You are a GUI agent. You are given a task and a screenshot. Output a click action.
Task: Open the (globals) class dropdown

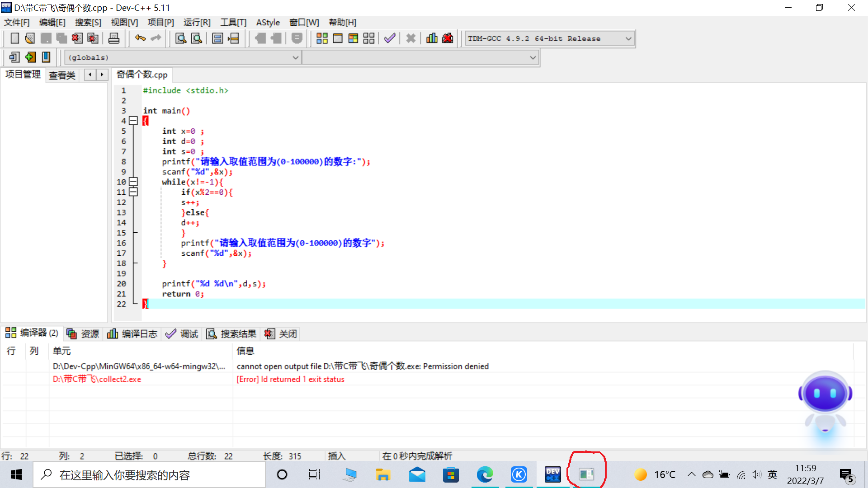click(x=183, y=58)
